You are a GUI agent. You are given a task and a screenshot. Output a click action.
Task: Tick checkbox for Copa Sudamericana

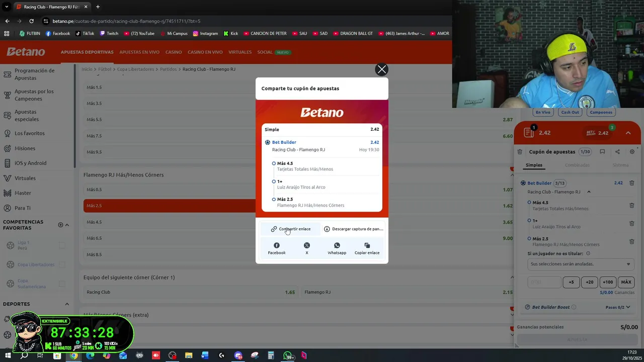62,284
